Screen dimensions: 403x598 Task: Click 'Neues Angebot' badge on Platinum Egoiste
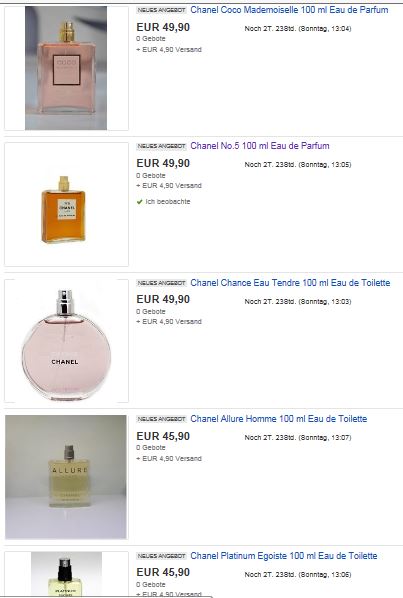point(161,556)
